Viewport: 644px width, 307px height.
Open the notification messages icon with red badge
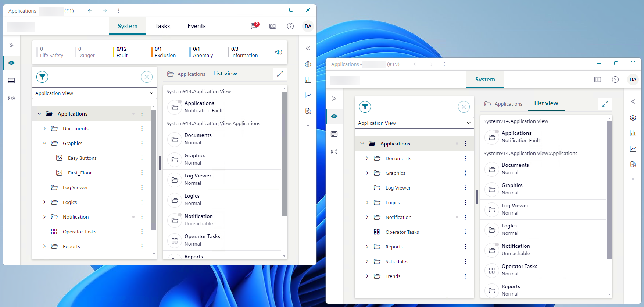point(254,26)
